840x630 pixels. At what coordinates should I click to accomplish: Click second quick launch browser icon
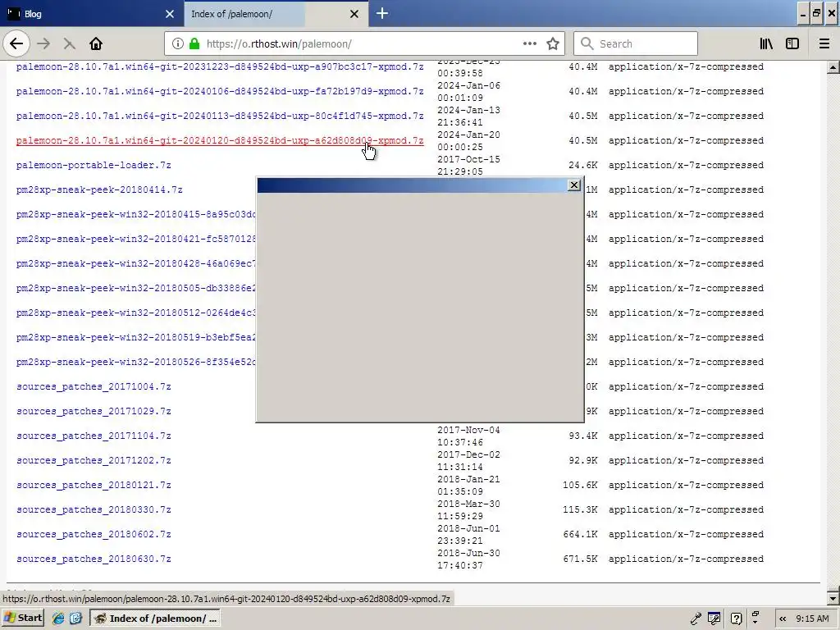pos(75,619)
